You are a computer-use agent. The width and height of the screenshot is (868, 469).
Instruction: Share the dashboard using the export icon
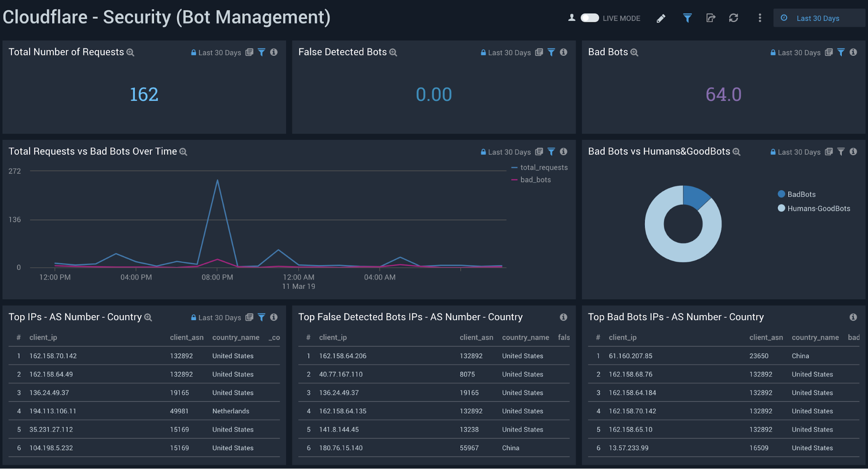point(711,18)
